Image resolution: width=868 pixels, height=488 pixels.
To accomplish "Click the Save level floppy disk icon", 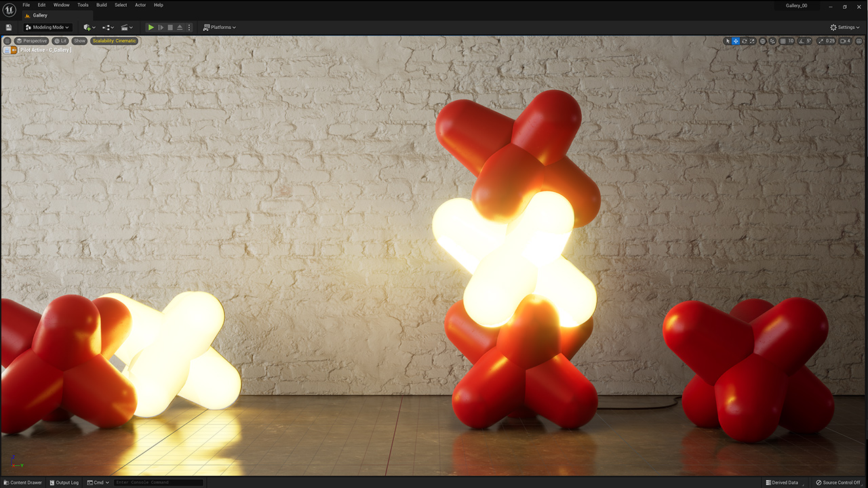I will 9,27.
